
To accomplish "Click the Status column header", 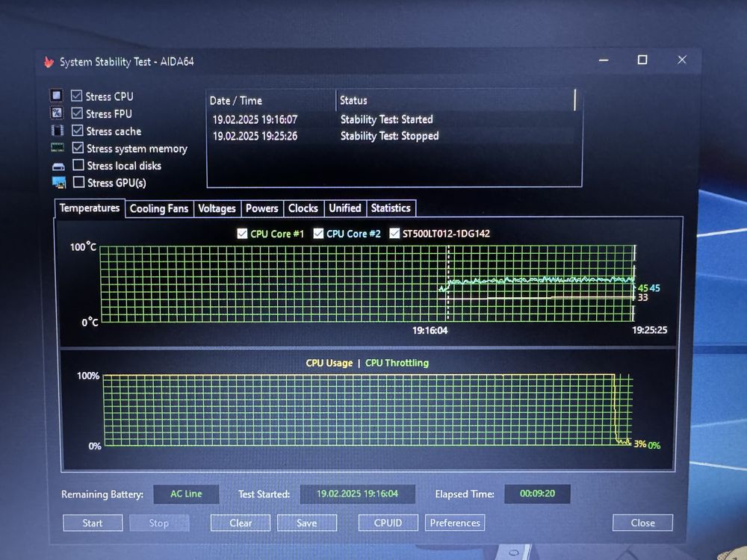I will [456, 101].
